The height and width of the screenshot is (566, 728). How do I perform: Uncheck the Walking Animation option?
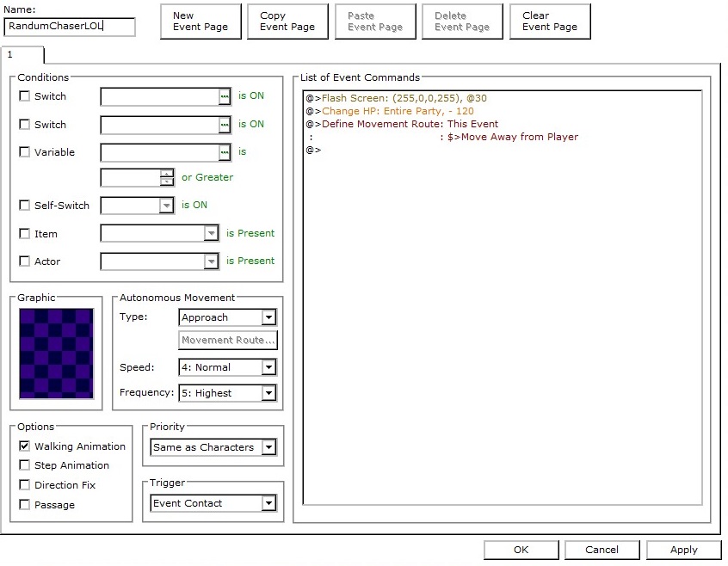(24, 446)
